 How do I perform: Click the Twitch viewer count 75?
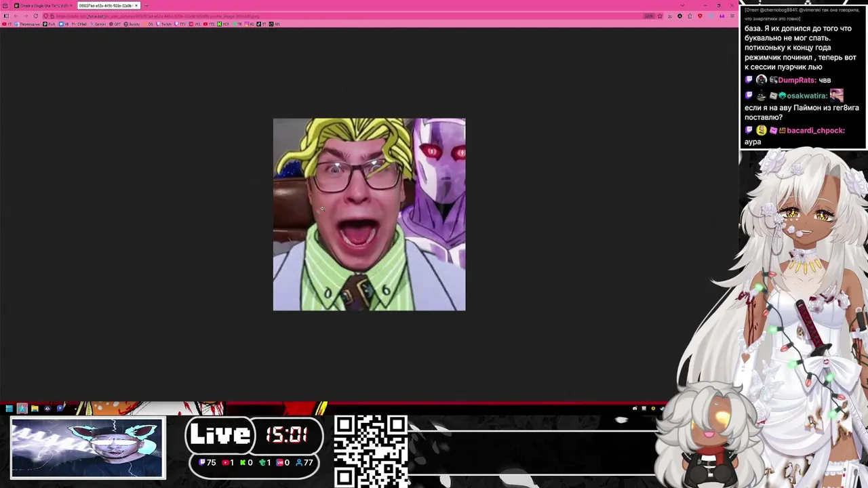tap(208, 462)
